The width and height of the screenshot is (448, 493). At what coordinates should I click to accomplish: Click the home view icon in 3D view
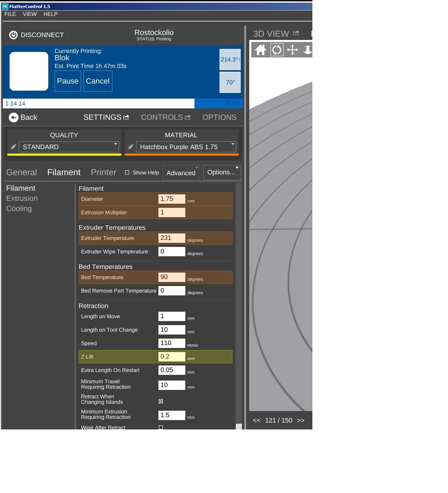261,50
